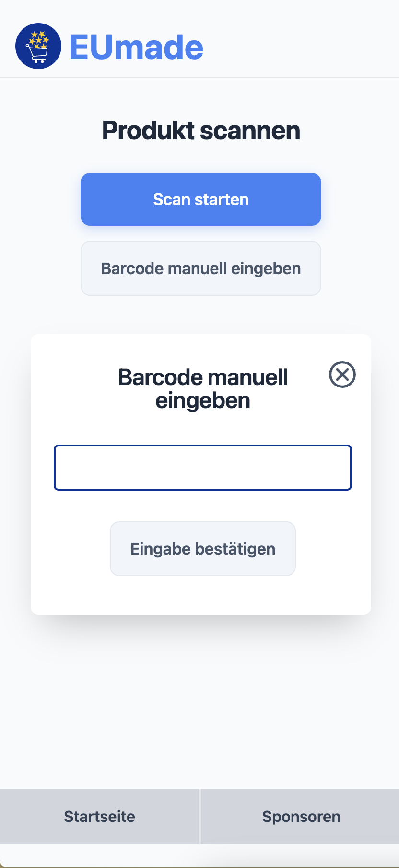This screenshot has width=399, height=868.
Task: Close the barcode dialog via the X icon
Action: [x=342, y=375]
